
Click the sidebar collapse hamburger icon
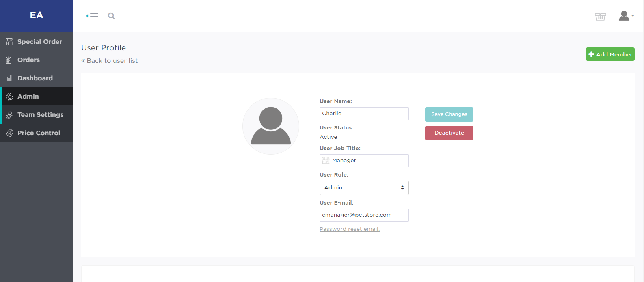click(93, 16)
